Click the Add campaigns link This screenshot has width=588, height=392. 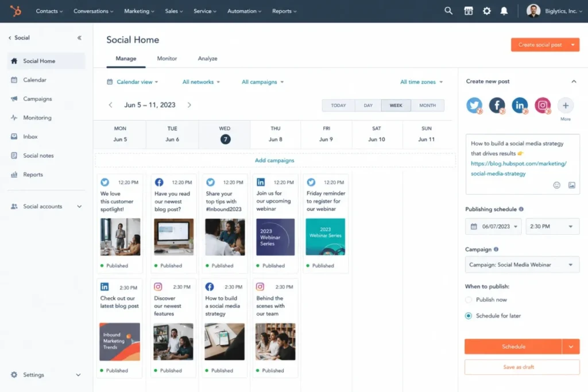tap(274, 160)
